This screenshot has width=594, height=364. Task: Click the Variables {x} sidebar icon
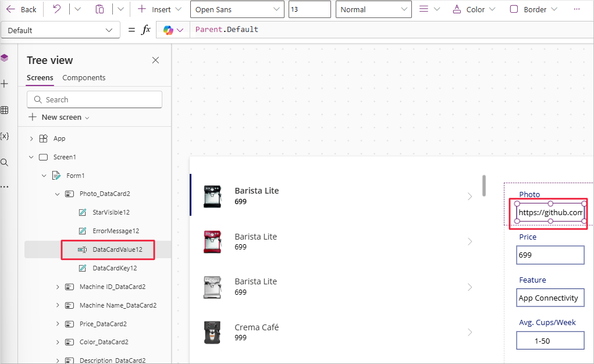point(5,136)
